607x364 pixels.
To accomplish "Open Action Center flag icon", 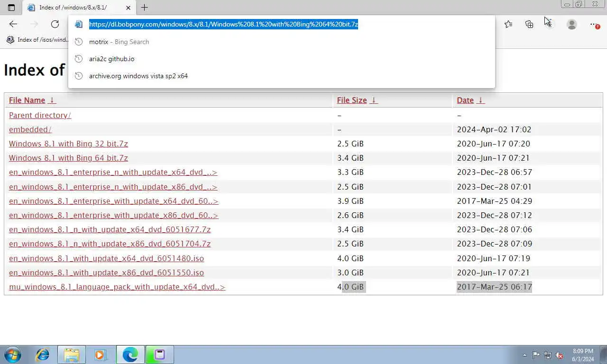I will click(536, 355).
